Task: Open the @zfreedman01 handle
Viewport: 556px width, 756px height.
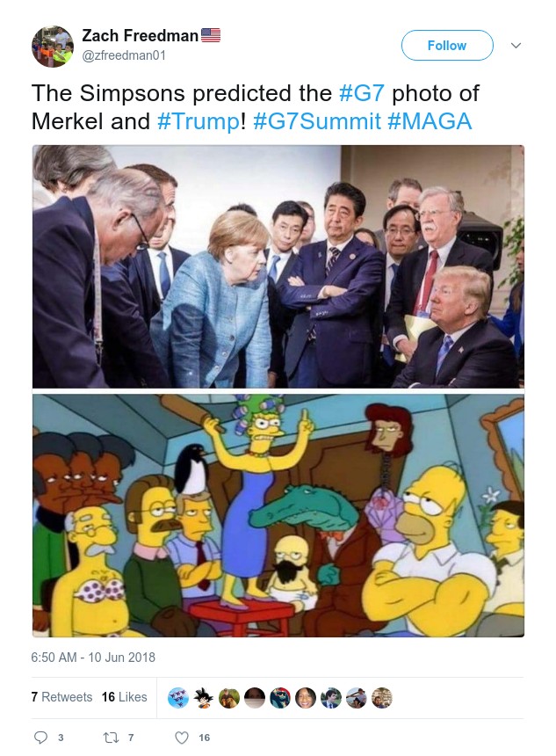Action: pos(124,56)
